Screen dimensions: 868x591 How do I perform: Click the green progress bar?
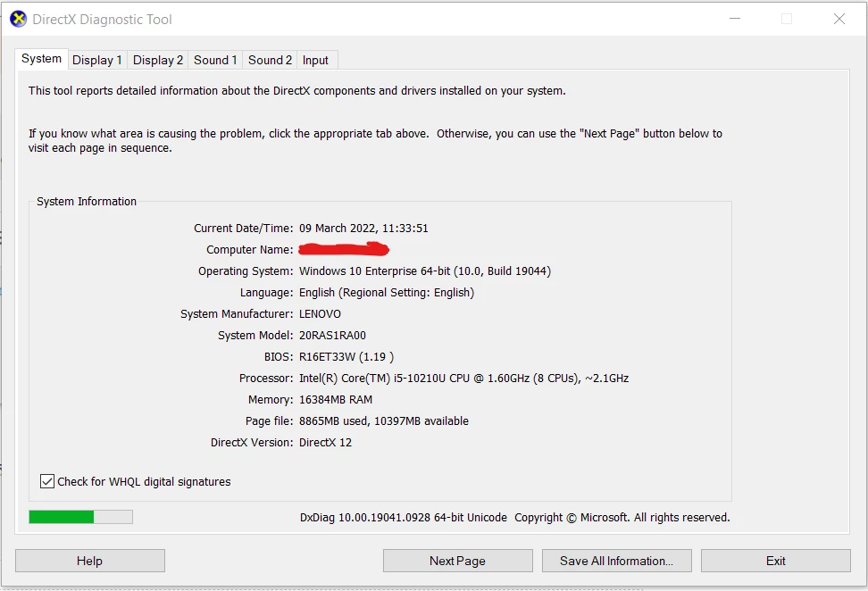click(x=81, y=517)
